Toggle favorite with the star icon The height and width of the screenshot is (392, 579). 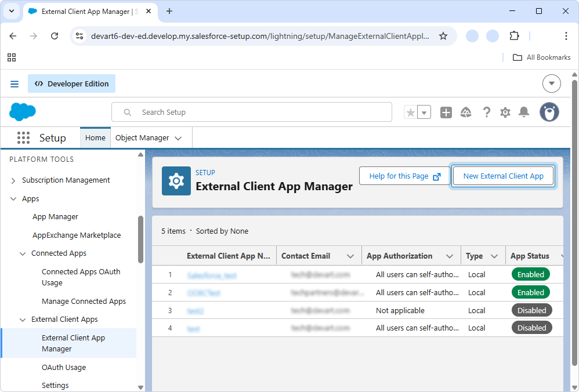[x=411, y=112]
